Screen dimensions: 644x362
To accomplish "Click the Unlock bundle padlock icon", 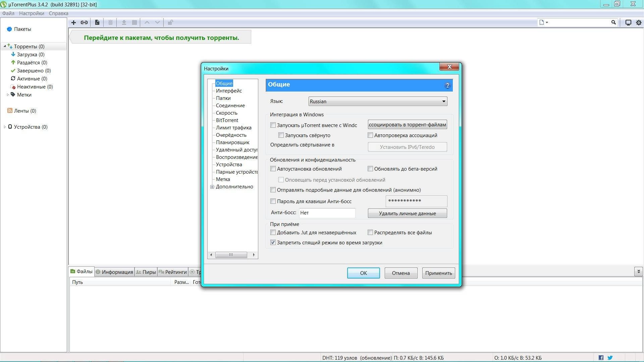I will pyautogui.click(x=170, y=22).
